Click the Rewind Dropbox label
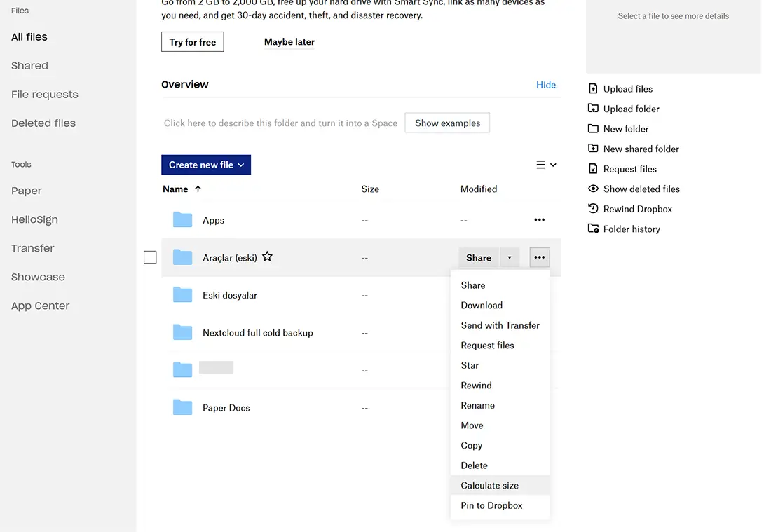The width and height of the screenshot is (771, 532). tap(638, 209)
